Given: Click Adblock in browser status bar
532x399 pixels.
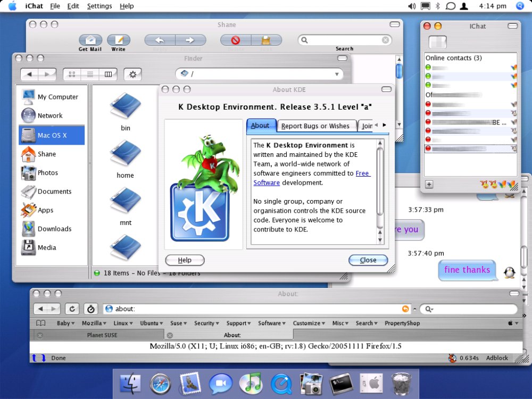Looking at the screenshot, I should pyautogui.click(x=497, y=358).
